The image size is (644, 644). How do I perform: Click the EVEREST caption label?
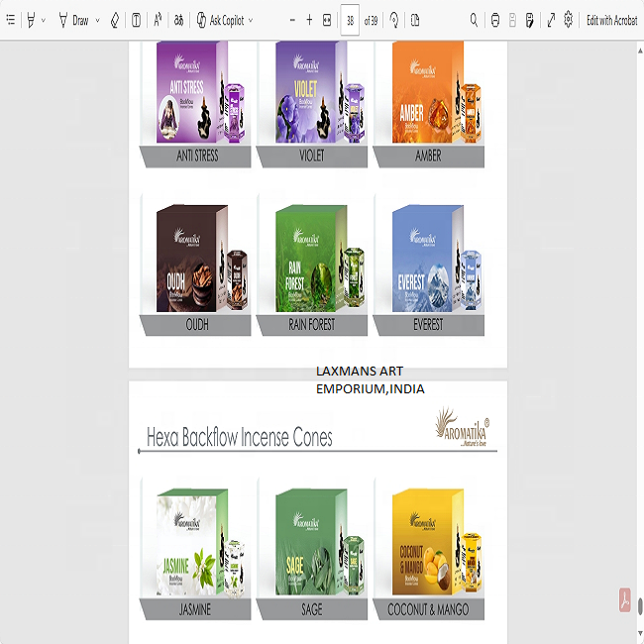click(x=428, y=325)
